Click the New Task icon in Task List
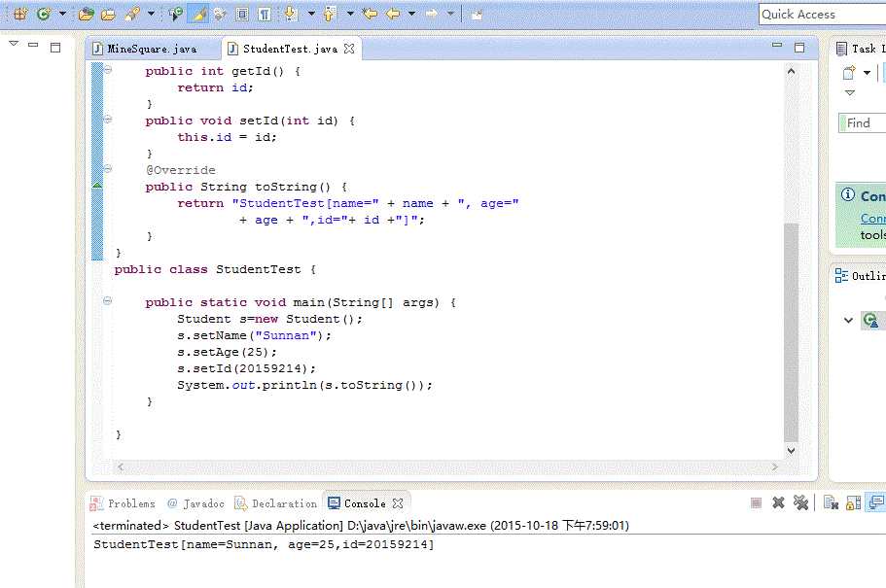Screen dimensions: 886x588 click(x=849, y=72)
